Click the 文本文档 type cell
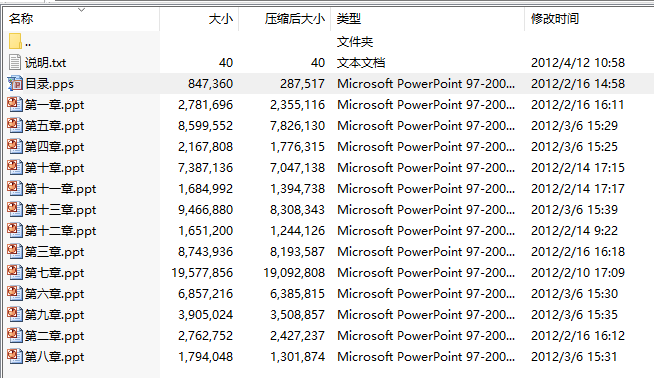Viewport: 654px width, 378px height. click(x=361, y=63)
